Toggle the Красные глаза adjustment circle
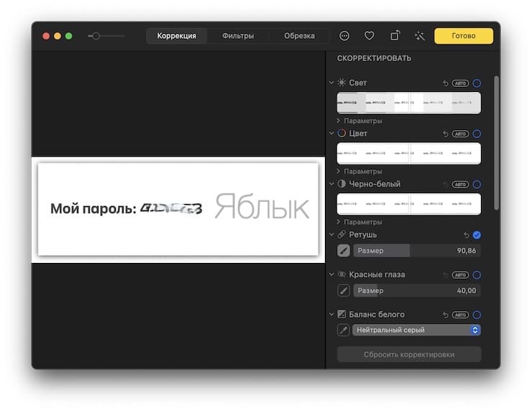 tap(477, 275)
